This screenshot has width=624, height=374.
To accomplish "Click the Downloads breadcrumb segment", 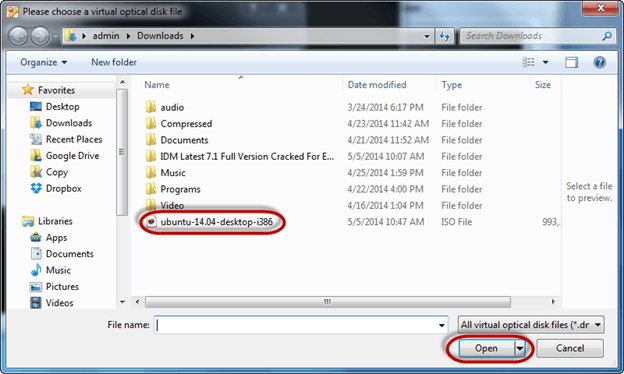I will click(x=160, y=36).
